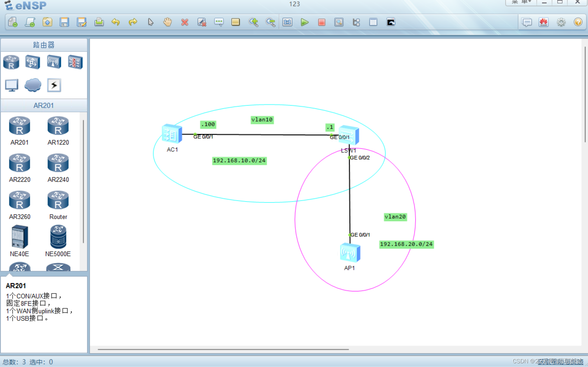Click the fit-to-screen 1:1 icon
Screen dimensions: 588x367
tap(288, 22)
